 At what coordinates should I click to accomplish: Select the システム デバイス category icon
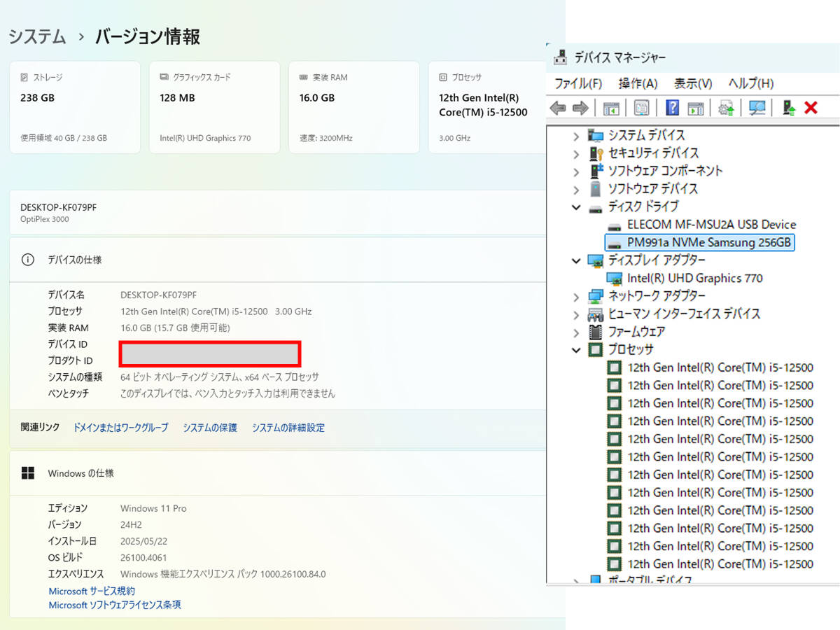(596, 135)
